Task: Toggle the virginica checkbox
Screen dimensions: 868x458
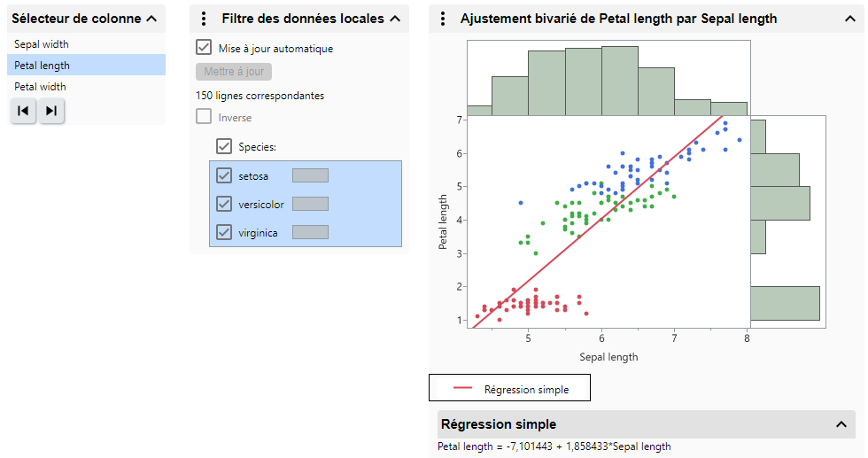Action: pyautogui.click(x=224, y=232)
